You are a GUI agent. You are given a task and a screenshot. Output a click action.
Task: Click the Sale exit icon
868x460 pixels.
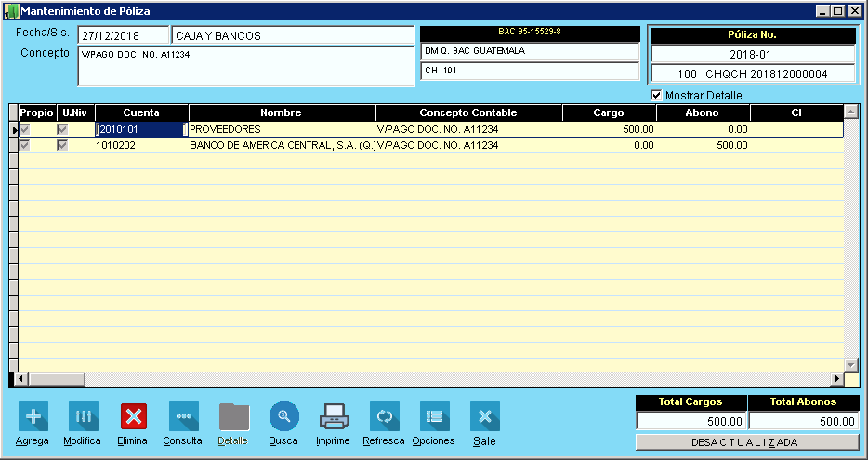click(x=484, y=416)
